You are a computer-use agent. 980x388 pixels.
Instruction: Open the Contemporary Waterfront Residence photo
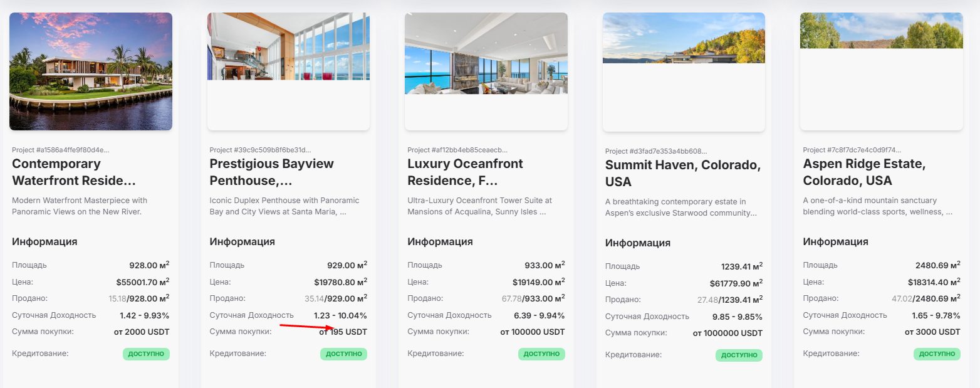point(91,71)
